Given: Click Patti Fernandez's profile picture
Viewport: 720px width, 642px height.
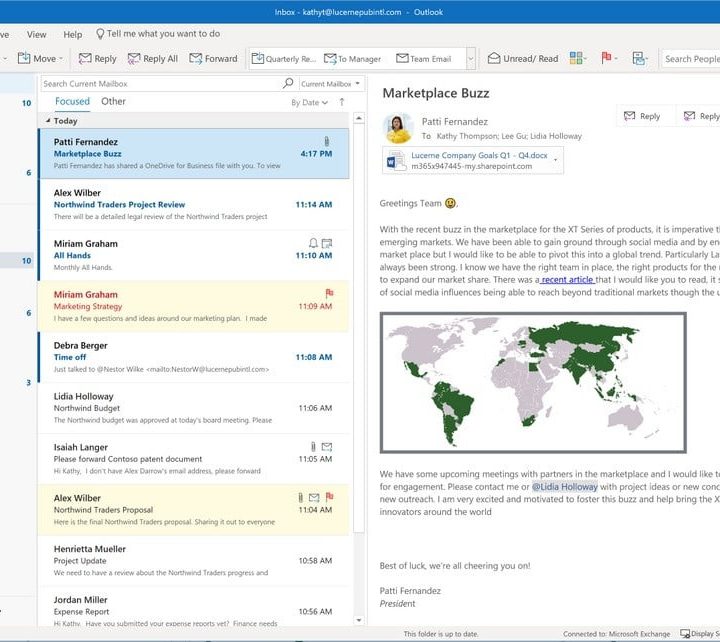Looking at the screenshot, I should click(398, 128).
